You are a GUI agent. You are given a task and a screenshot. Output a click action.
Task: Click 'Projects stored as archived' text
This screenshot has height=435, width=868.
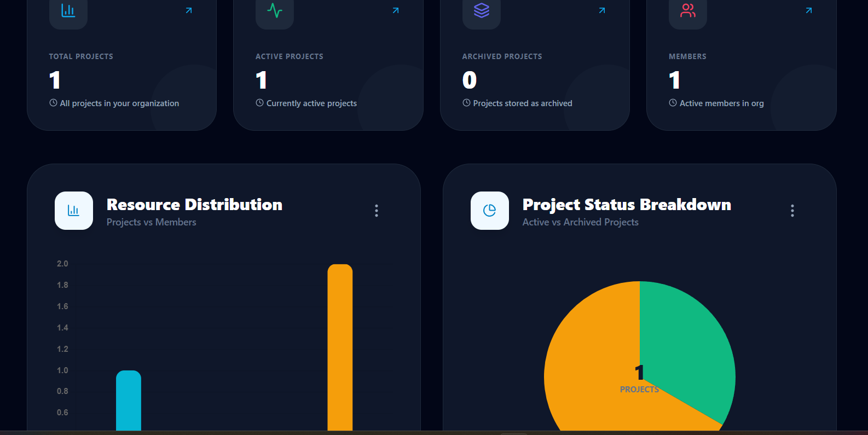pos(523,103)
